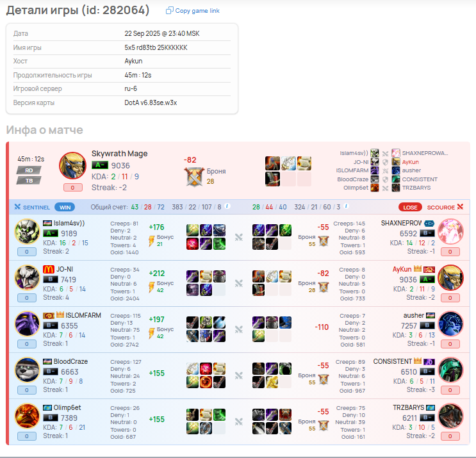Click the lightning bonus icon in Islam4sv)) row
Image resolution: width=476 pixels, height=458 pixels.
click(x=151, y=241)
